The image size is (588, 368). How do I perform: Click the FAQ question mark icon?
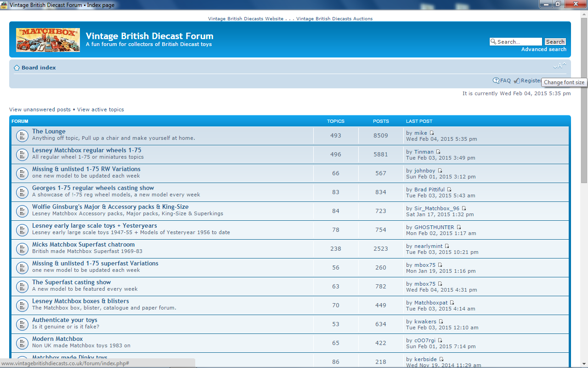click(x=496, y=80)
